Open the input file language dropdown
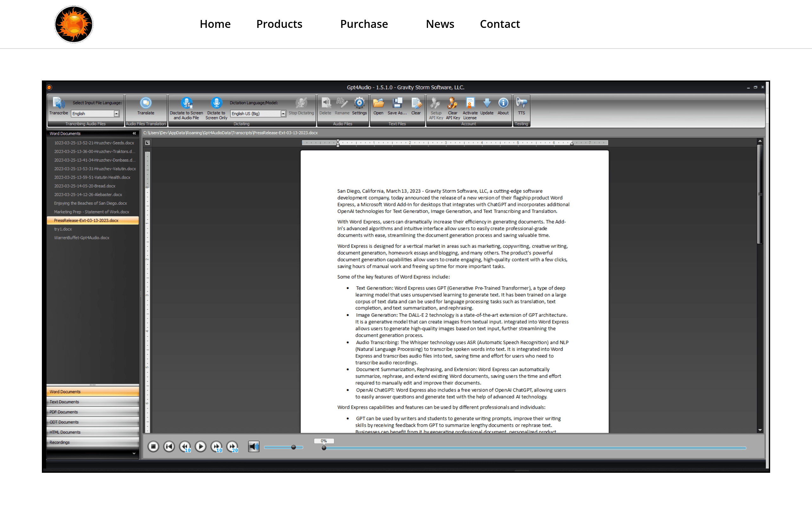812x507 pixels. [x=116, y=114]
